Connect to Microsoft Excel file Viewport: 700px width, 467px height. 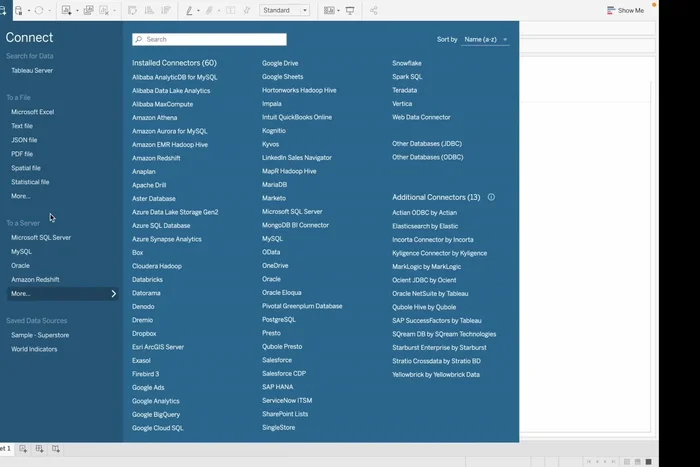33,112
